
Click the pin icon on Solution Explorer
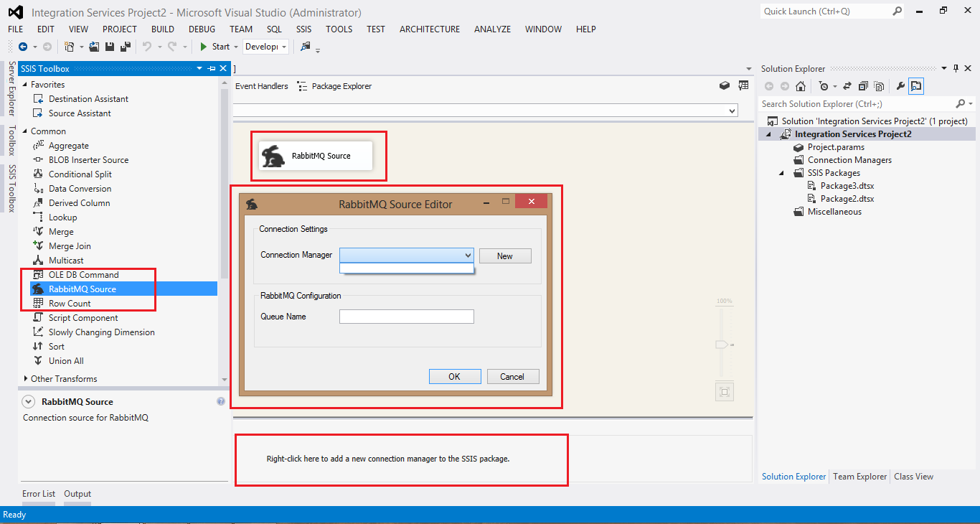(956, 69)
